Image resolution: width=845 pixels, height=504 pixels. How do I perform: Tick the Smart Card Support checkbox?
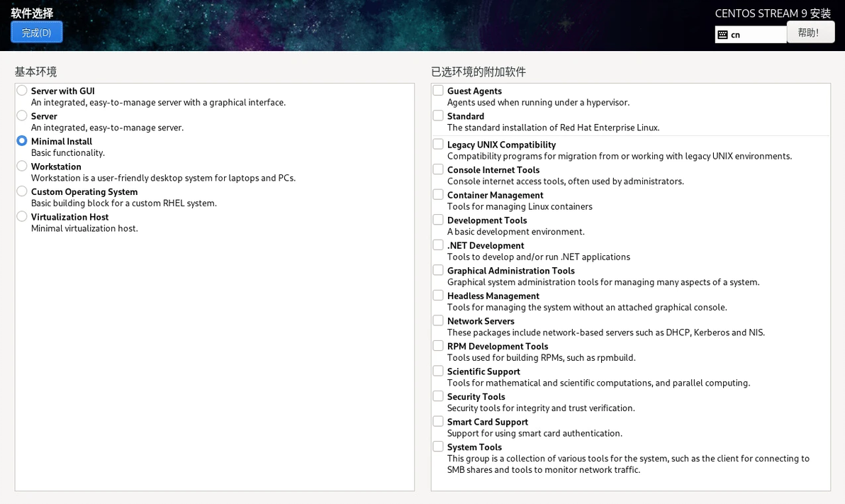coord(438,422)
